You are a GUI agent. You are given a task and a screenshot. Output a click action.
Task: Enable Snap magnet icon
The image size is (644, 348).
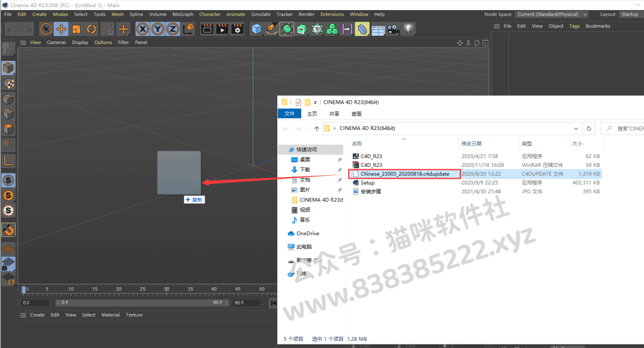coord(8,230)
